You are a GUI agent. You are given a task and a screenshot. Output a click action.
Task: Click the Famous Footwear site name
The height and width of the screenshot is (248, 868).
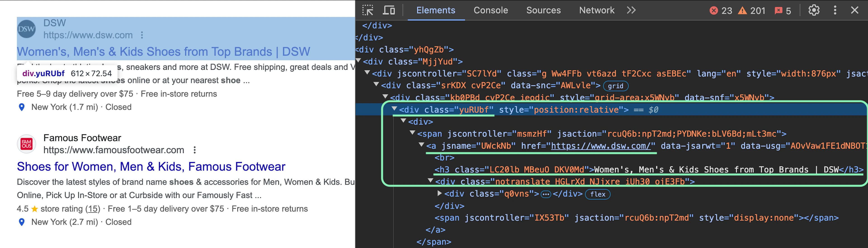[x=82, y=138]
